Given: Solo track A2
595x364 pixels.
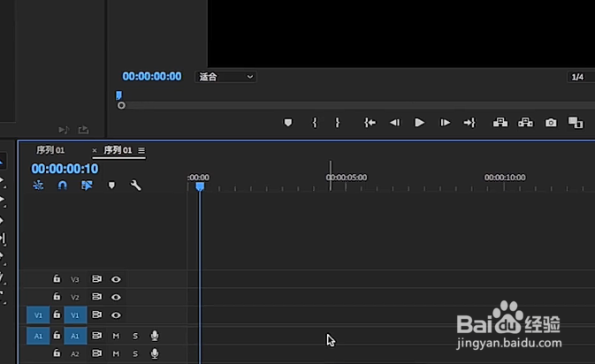Looking at the screenshot, I should pos(135,353).
